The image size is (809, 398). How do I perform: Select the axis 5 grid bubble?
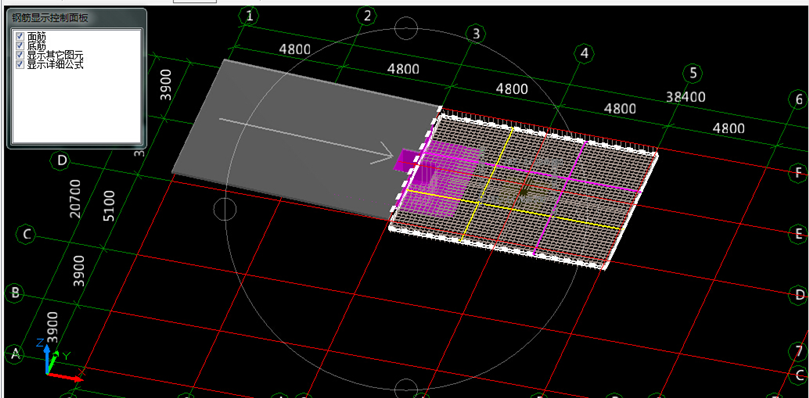coord(693,74)
